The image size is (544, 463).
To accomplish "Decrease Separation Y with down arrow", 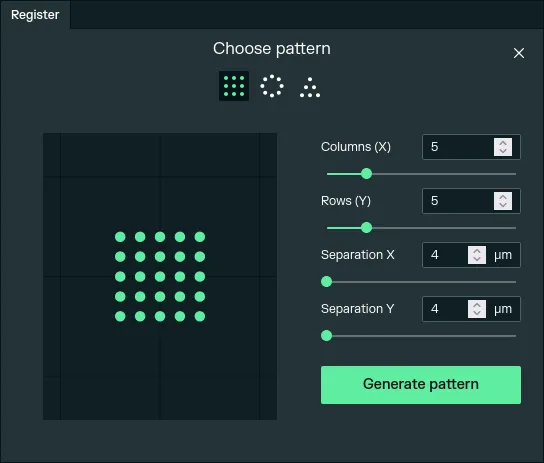I will [477, 313].
